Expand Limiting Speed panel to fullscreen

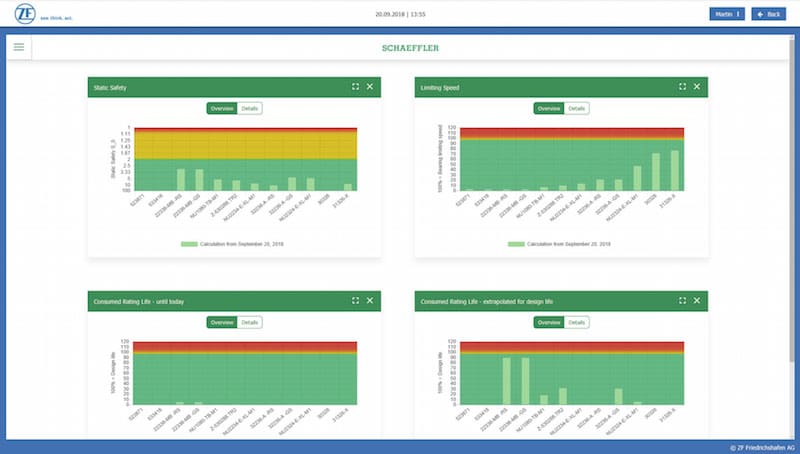[682, 87]
